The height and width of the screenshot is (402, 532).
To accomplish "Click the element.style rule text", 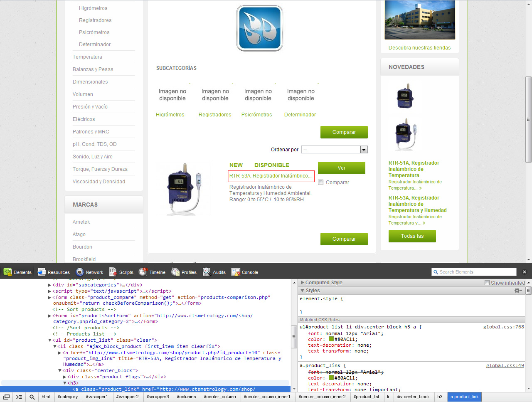I will coord(322,299).
